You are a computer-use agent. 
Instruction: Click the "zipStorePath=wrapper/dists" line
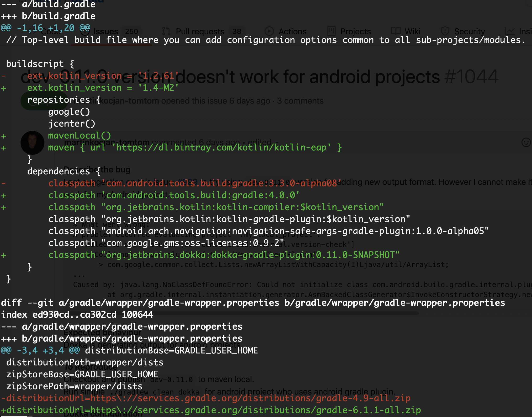pos(74,386)
